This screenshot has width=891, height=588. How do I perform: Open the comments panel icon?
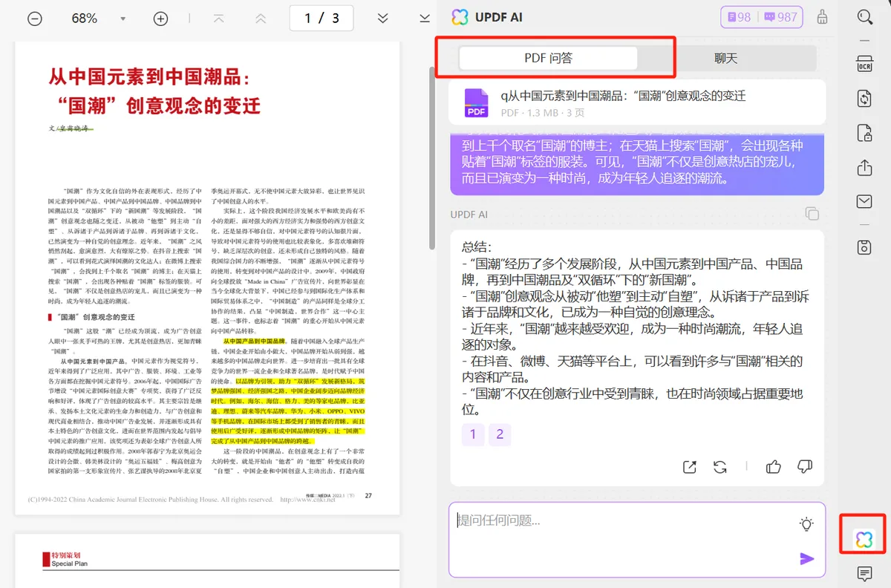(864, 573)
